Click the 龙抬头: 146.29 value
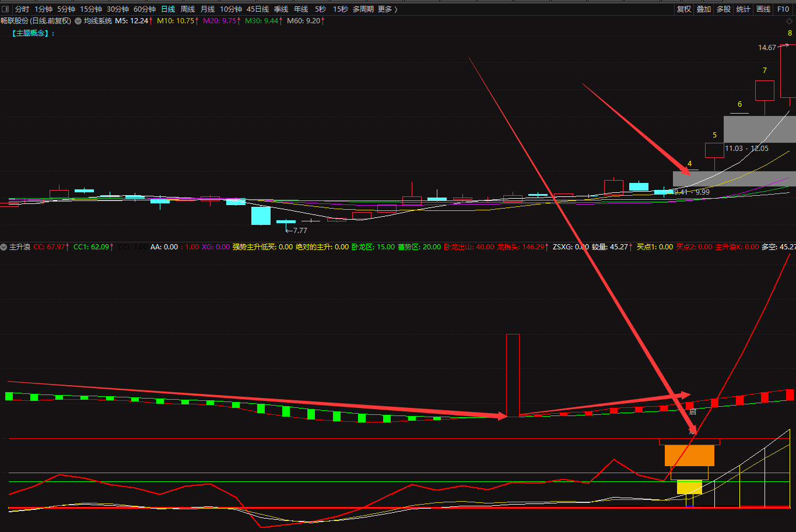796x532 pixels. pyautogui.click(x=524, y=247)
